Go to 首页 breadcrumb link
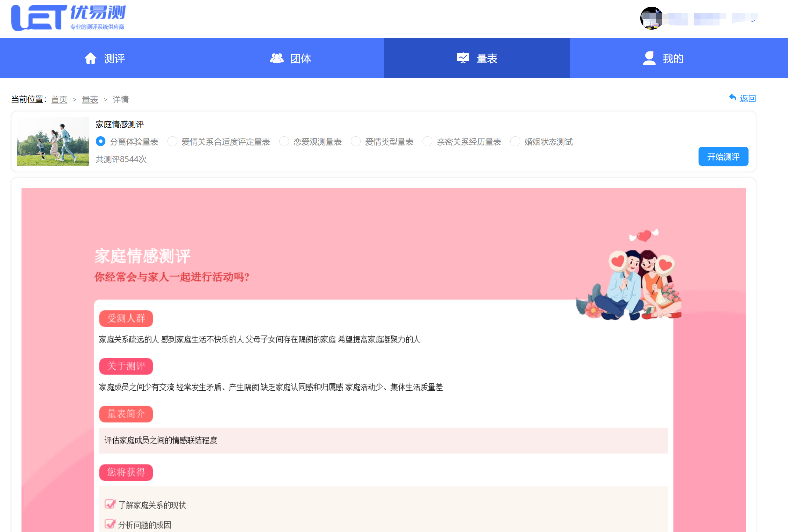788x532 pixels. click(59, 99)
